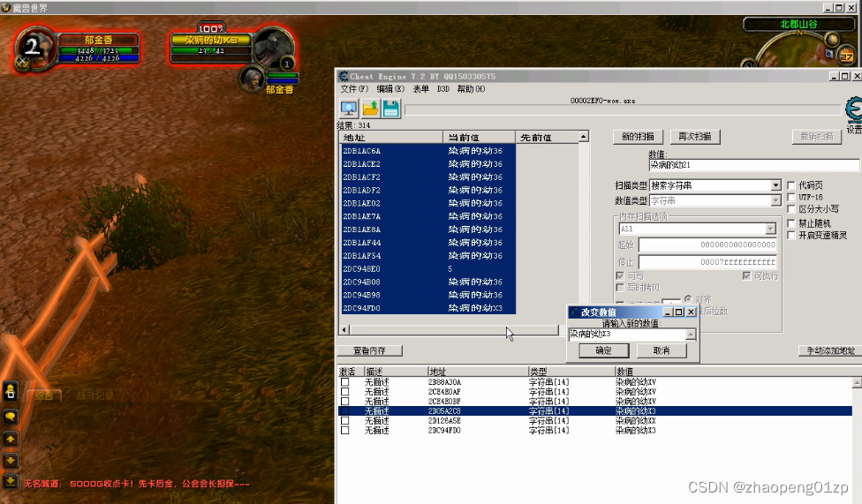Toggle the 可执行 checkbox
Image resolution: width=862 pixels, height=504 pixels.
[x=746, y=275]
